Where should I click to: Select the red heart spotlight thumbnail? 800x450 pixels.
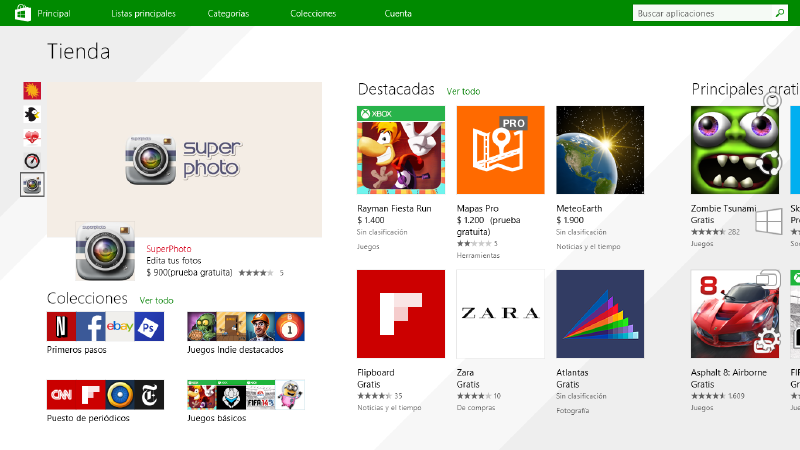click(32, 138)
